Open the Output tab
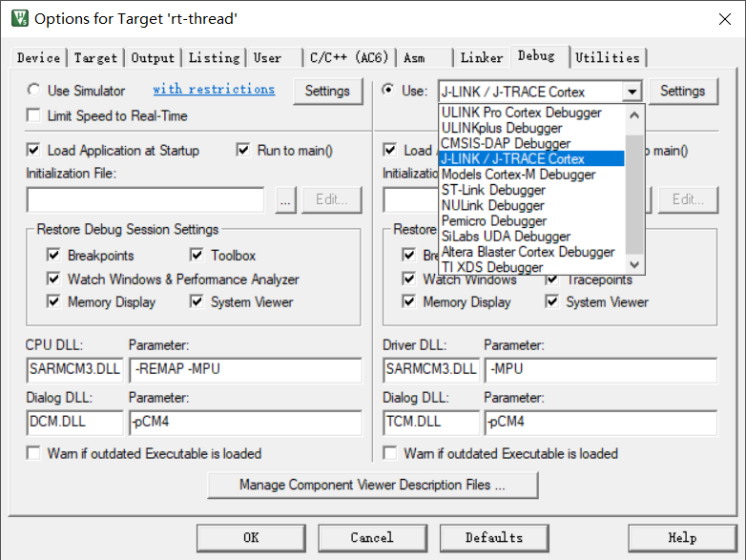 tap(153, 58)
